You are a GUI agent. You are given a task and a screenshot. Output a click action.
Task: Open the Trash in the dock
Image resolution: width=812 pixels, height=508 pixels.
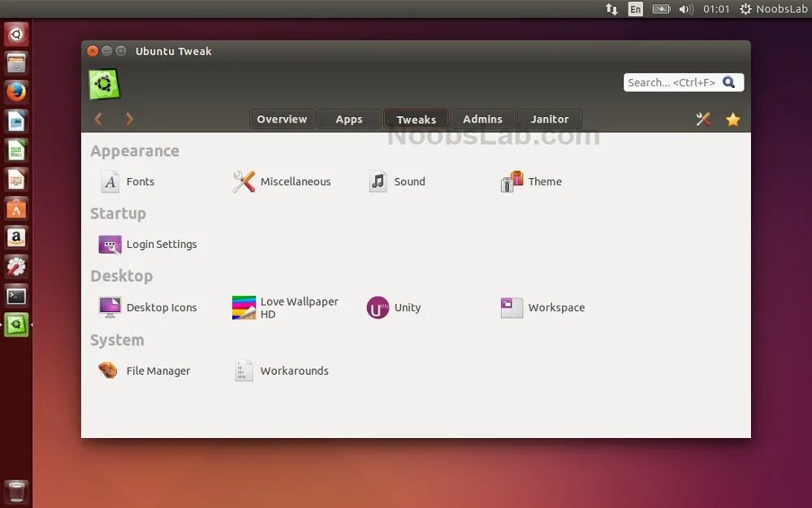tap(16, 492)
